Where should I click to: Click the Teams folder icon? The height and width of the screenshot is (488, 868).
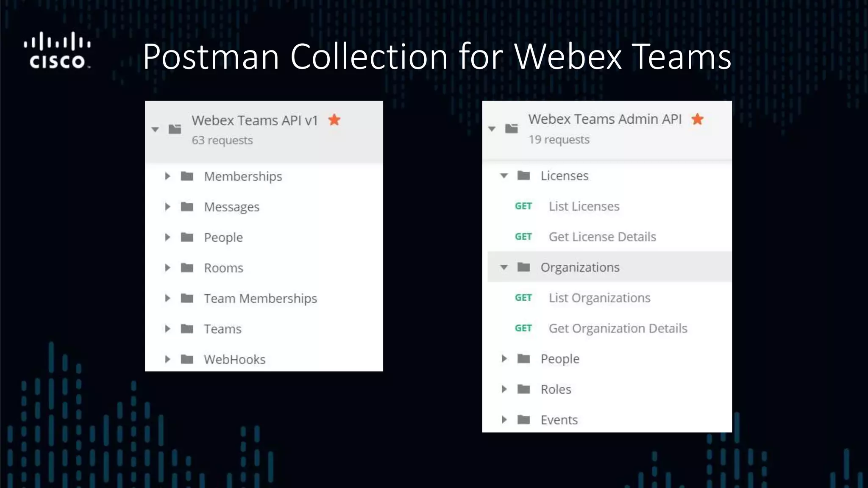point(187,328)
